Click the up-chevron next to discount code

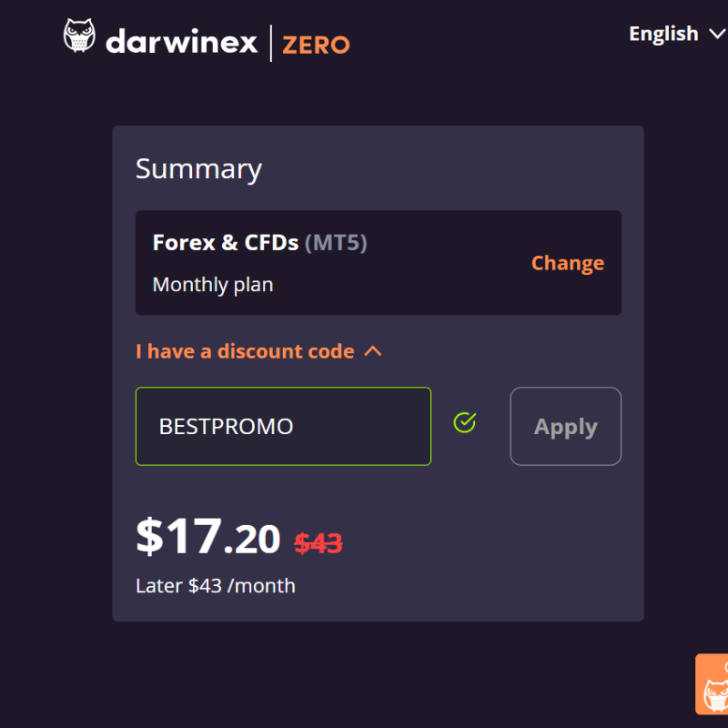click(373, 351)
